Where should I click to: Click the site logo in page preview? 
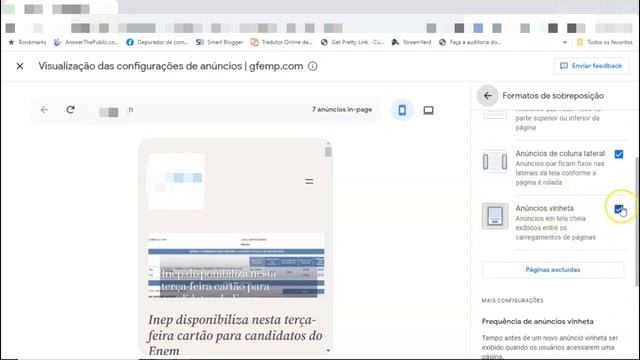coord(176,182)
